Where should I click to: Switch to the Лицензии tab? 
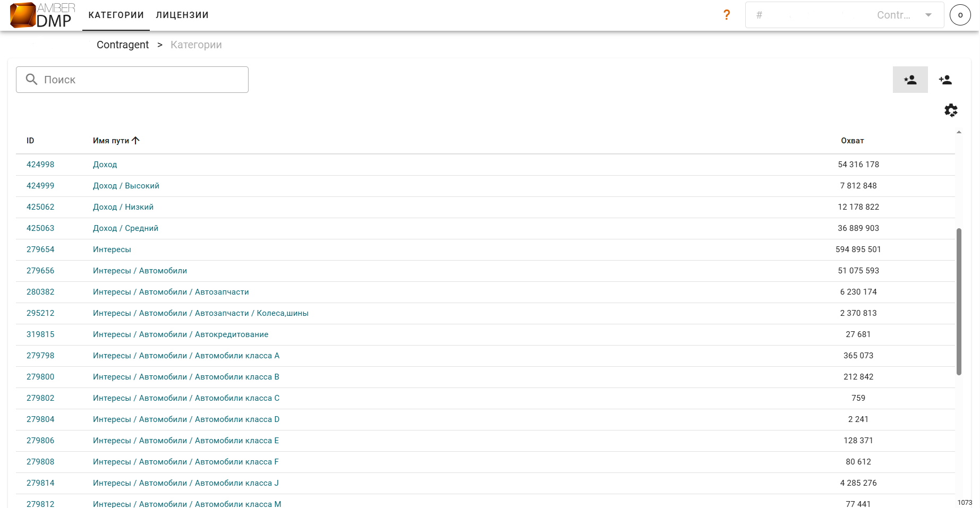coord(182,15)
